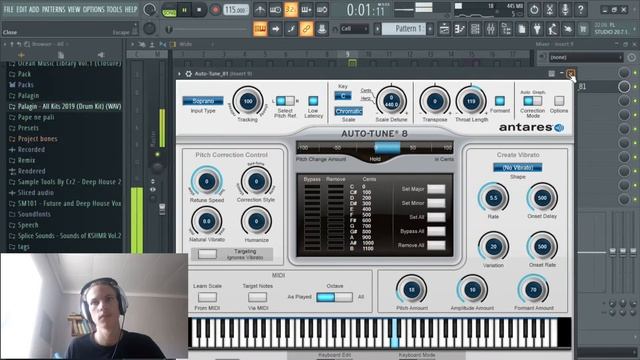Viewport: 640px width, 360px height.
Task: Toggle Targeting Ignores Vibrato button
Action: click(207, 254)
